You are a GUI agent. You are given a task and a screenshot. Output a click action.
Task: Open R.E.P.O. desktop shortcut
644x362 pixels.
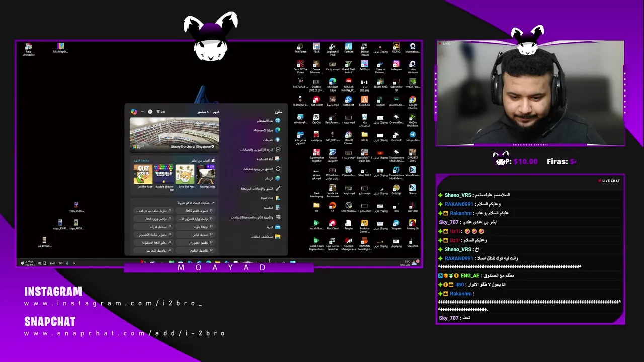396,48
